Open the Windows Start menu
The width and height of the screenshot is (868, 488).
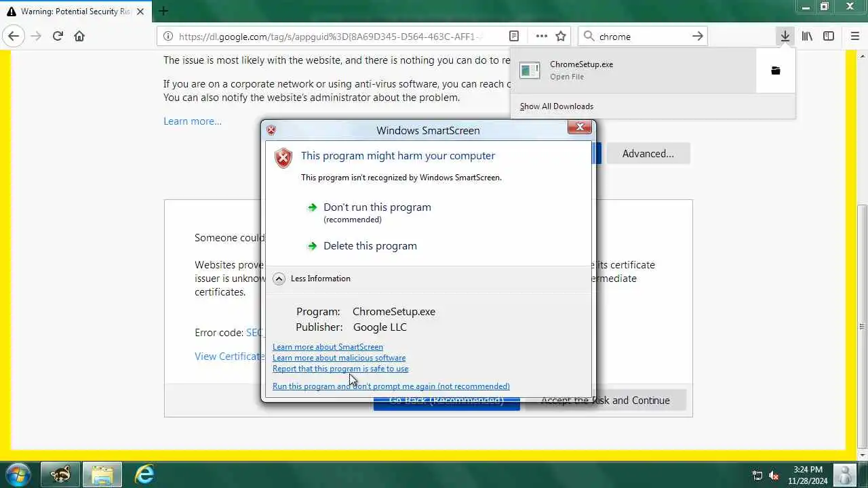[x=17, y=474]
